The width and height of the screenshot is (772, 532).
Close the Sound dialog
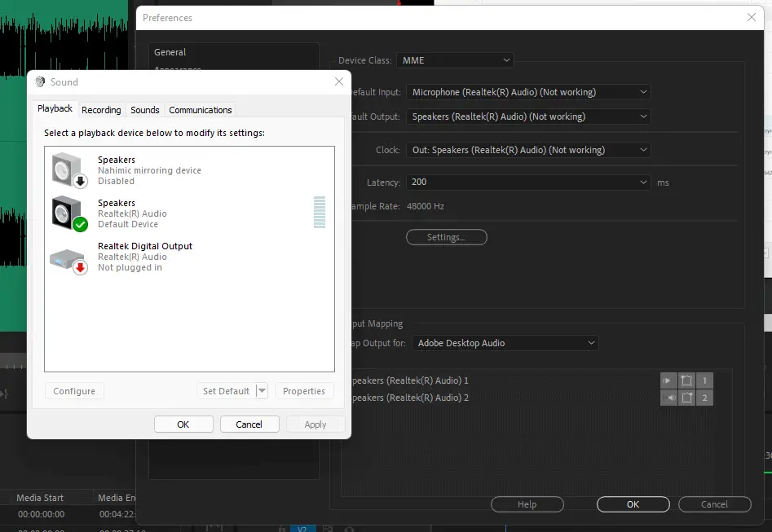(339, 81)
